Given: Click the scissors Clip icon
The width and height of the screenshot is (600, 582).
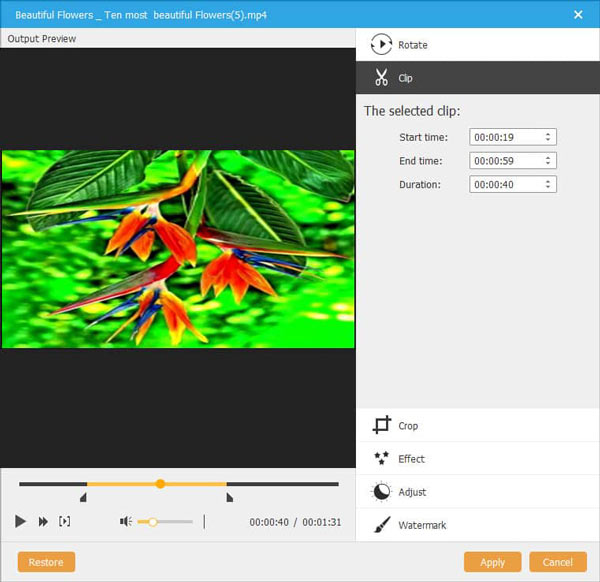Looking at the screenshot, I should 381,78.
